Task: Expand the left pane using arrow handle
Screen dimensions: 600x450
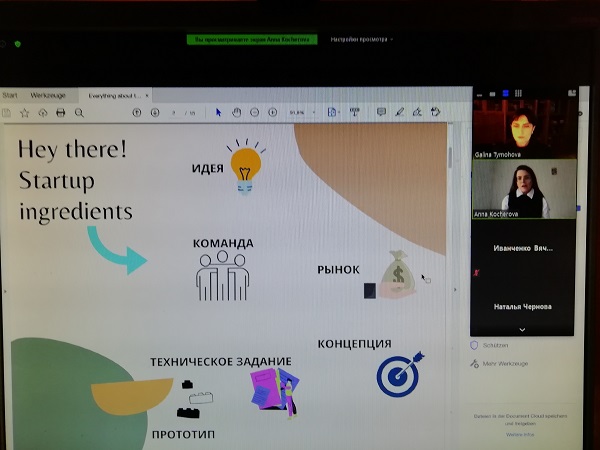Action: coord(5,292)
